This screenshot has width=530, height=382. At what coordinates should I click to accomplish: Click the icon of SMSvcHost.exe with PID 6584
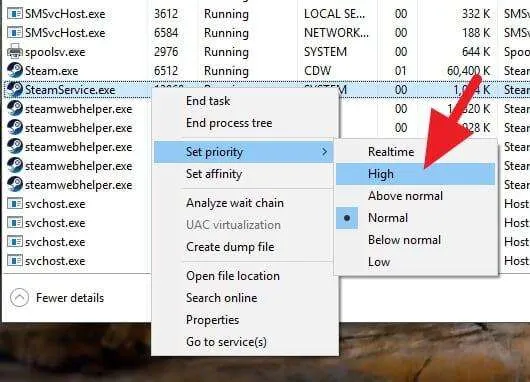point(15,33)
